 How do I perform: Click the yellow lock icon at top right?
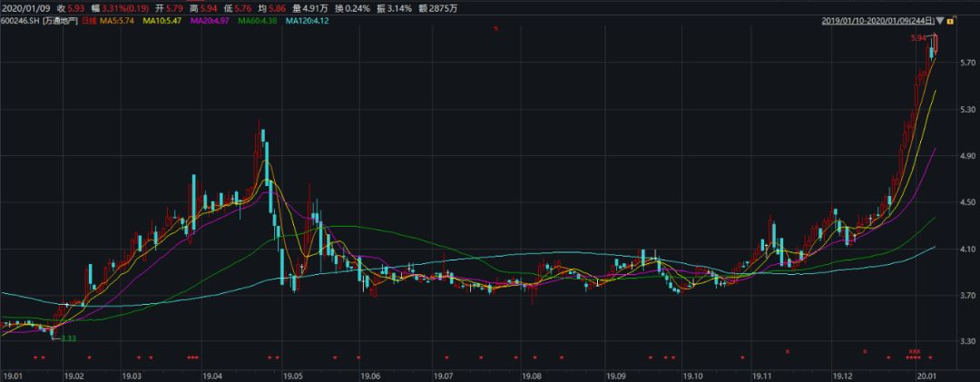click(x=949, y=19)
